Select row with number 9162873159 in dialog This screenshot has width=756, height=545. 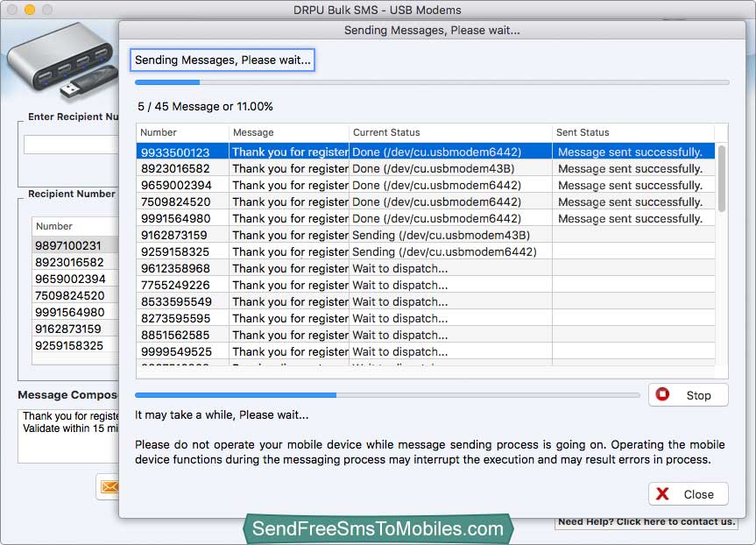point(425,236)
